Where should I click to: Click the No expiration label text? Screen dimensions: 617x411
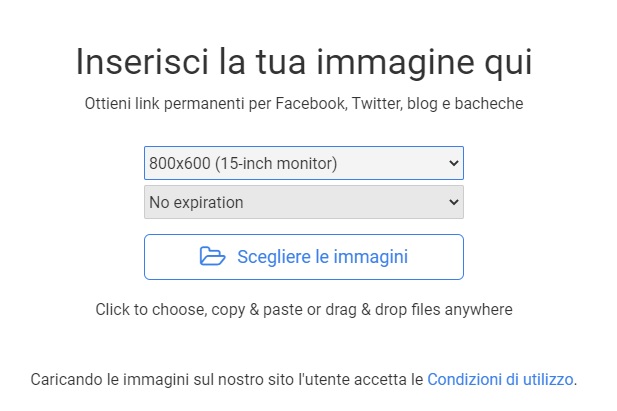[196, 202]
